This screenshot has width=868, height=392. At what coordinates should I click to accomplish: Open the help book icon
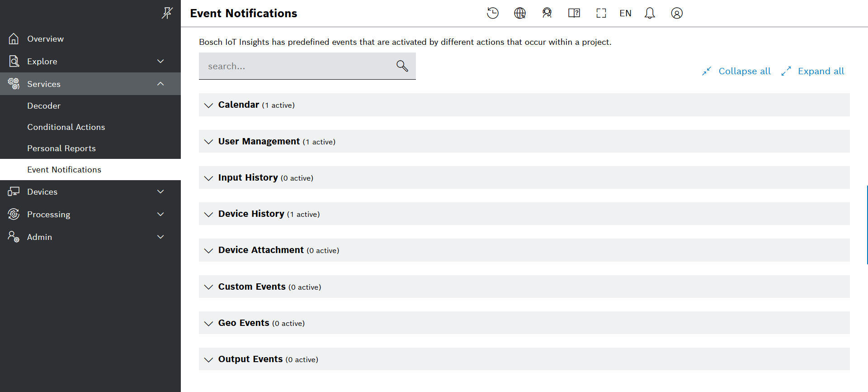[574, 13]
